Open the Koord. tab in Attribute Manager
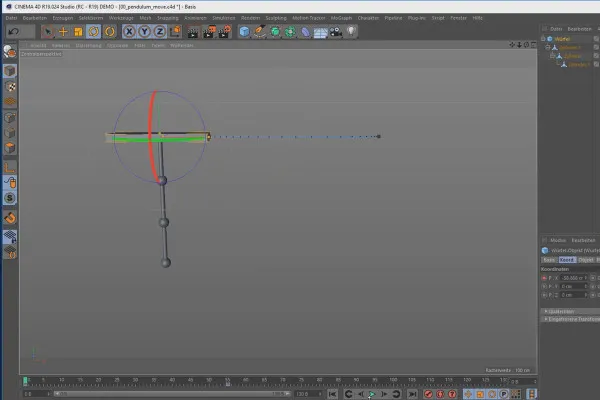600x400 pixels. (x=567, y=260)
